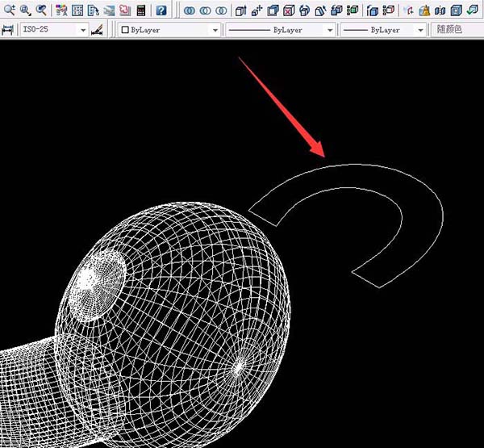Expand the ISO-25 dimension style dropdown
This screenshot has height=448, width=484.
tap(83, 30)
